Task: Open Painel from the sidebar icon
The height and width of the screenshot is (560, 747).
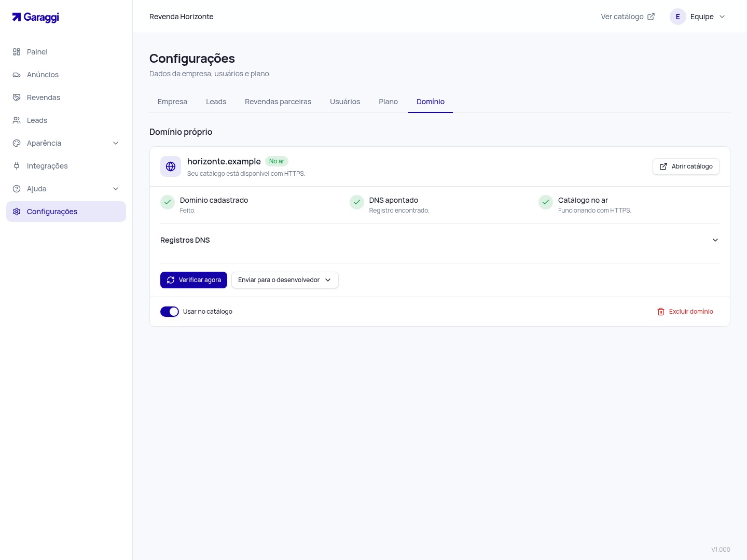Action: [17, 52]
